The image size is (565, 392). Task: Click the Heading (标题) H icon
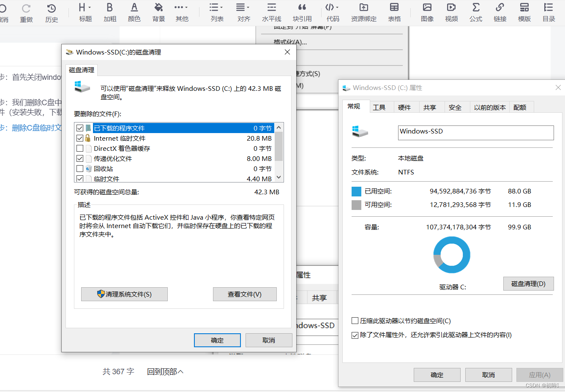pyautogui.click(x=82, y=7)
